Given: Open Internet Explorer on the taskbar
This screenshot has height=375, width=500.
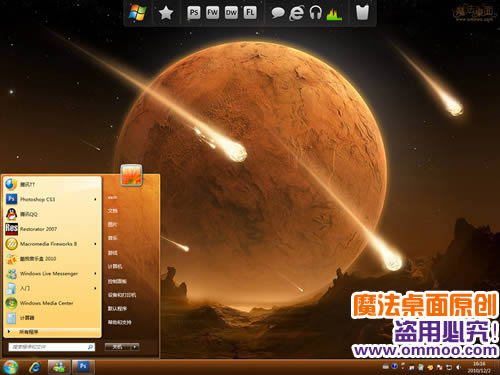Looking at the screenshot, I should click(35, 367).
